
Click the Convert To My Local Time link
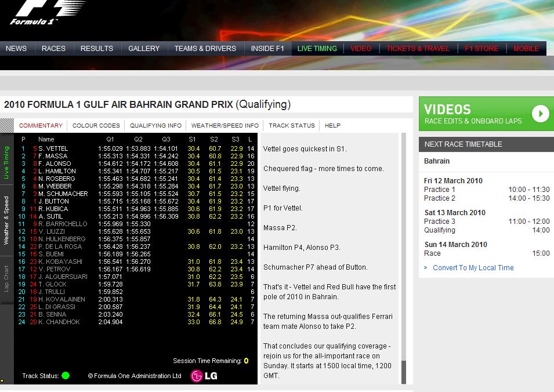(473, 268)
